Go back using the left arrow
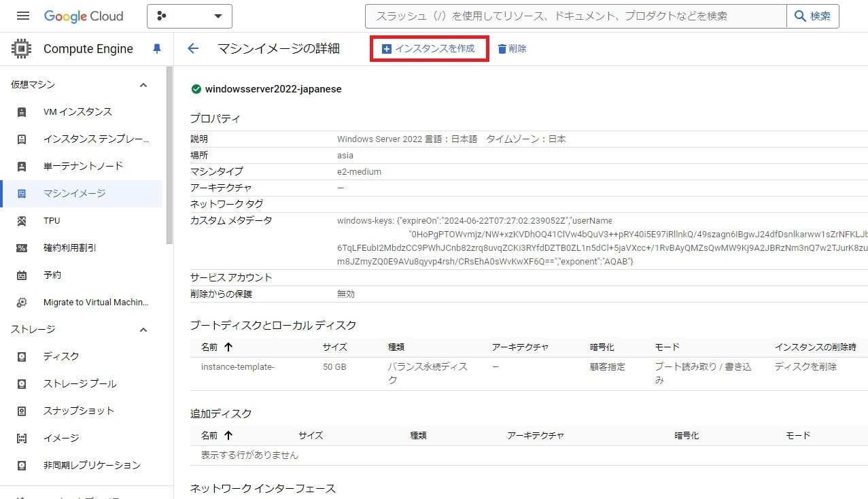The height and width of the screenshot is (499, 868). pos(193,48)
